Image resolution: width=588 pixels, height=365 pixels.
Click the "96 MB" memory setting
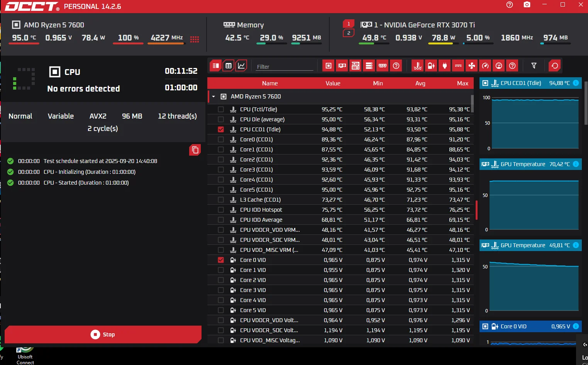pos(132,116)
